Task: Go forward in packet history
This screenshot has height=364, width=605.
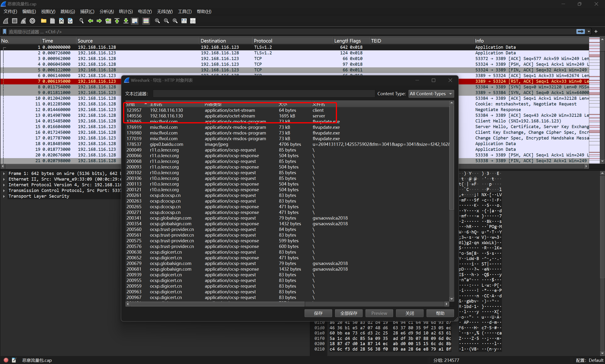Action: (x=99, y=21)
